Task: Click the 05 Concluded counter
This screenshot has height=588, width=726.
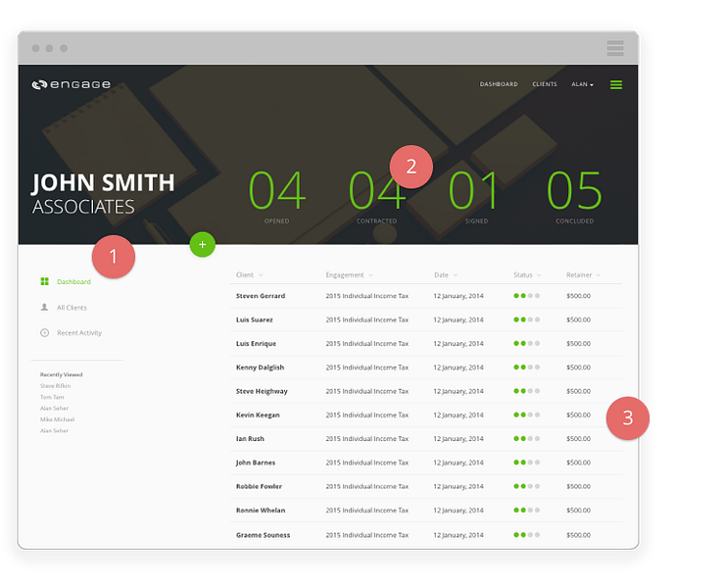Action: click(574, 190)
